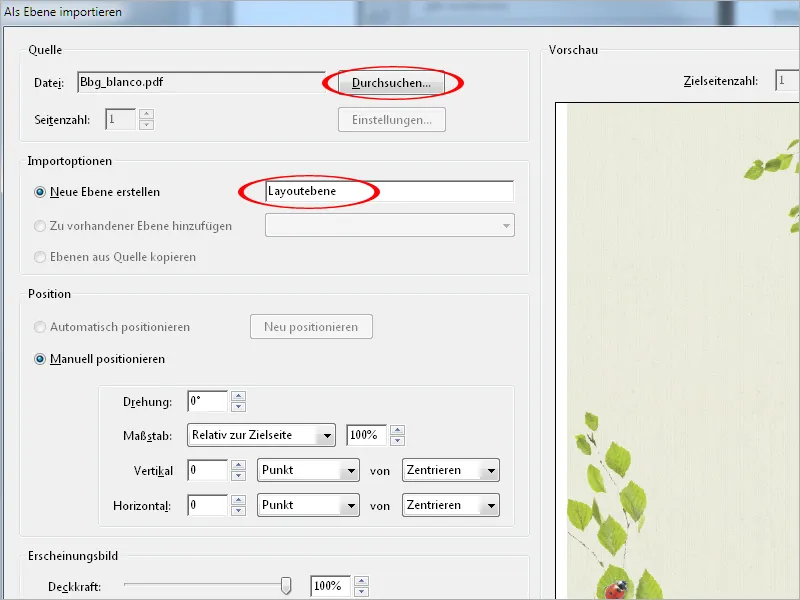Click the Vorschau page preview image
800x600 pixels.
(x=678, y=351)
